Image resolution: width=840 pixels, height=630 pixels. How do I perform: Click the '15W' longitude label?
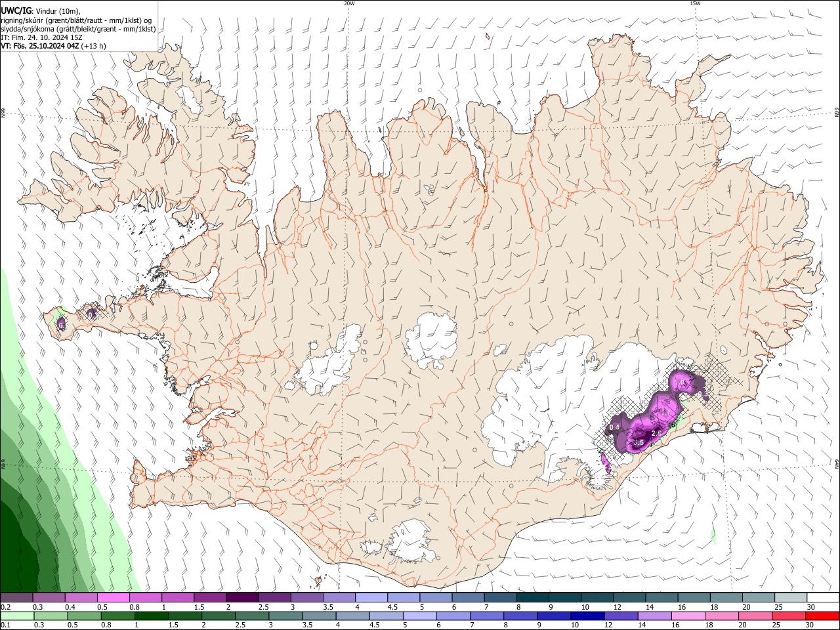pyautogui.click(x=695, y=3)
